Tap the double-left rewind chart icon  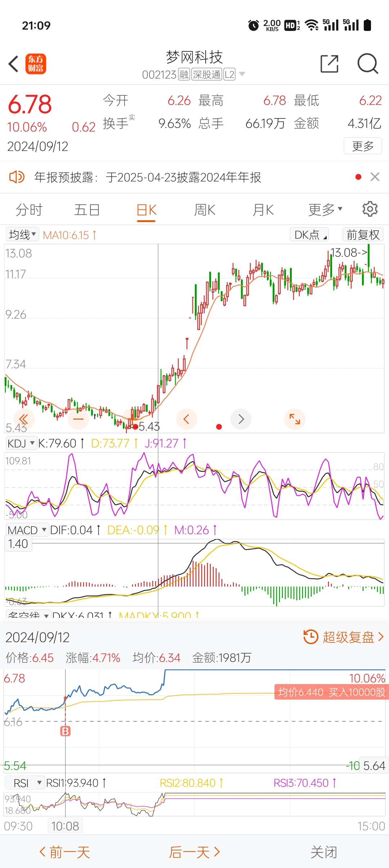tap(24, 419)
